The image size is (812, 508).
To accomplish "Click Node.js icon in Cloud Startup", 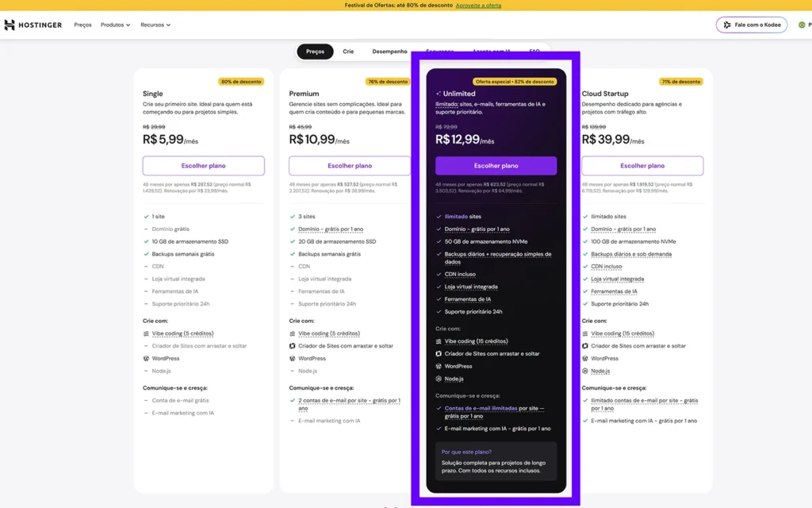I will point(585,371).
